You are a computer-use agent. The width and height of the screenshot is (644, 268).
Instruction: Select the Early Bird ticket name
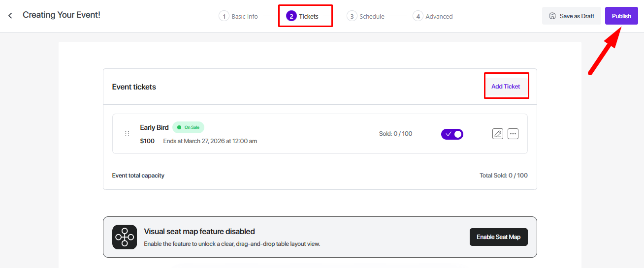[x=154, y=127]
